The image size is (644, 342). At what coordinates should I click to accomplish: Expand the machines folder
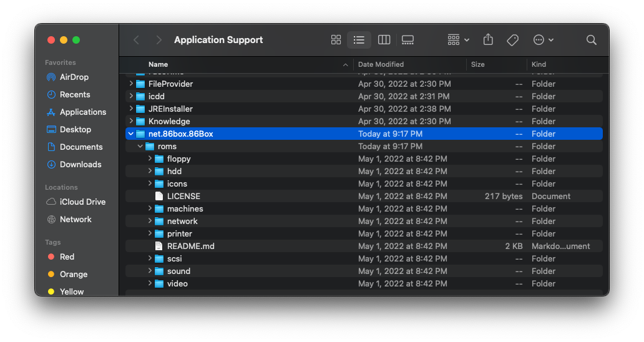pyautogui.click(x=150, y=208)
